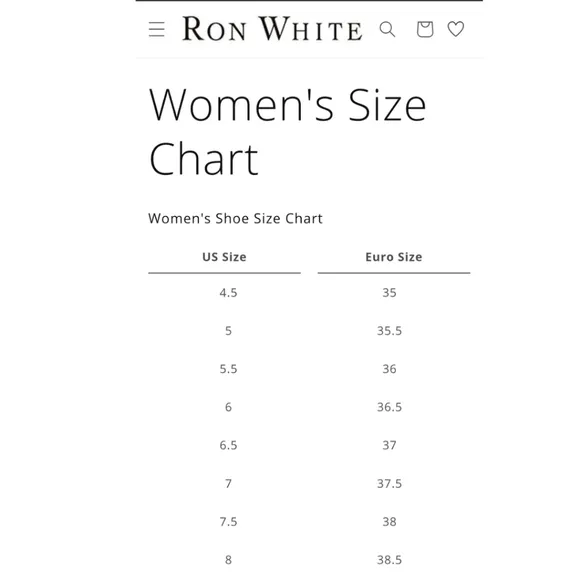Screen dimensions: 580x580
Task: Select US size 4.5 cell
Action: coord(228,293)
